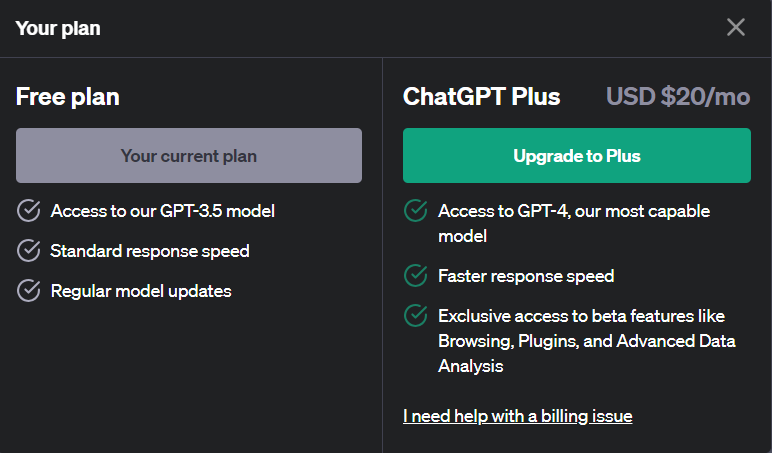
Task: Select the Regular model updates text
Action: point(141,291)
